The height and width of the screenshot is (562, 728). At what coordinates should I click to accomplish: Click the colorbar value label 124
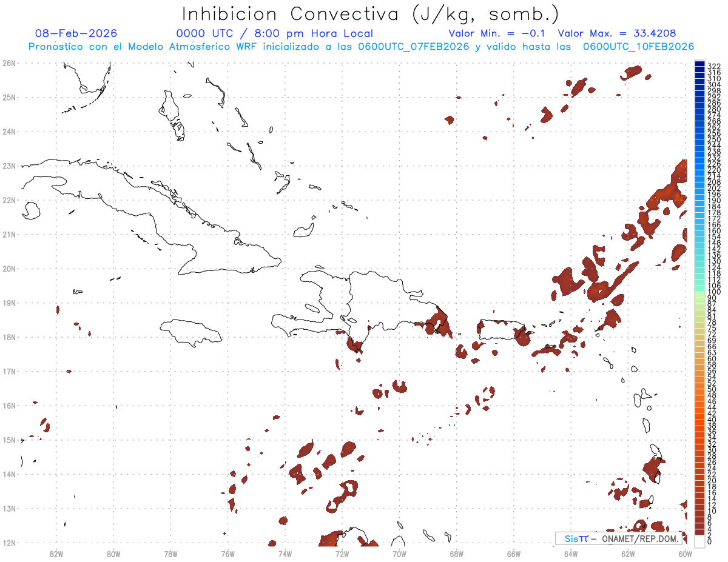(x=714, y=267)
